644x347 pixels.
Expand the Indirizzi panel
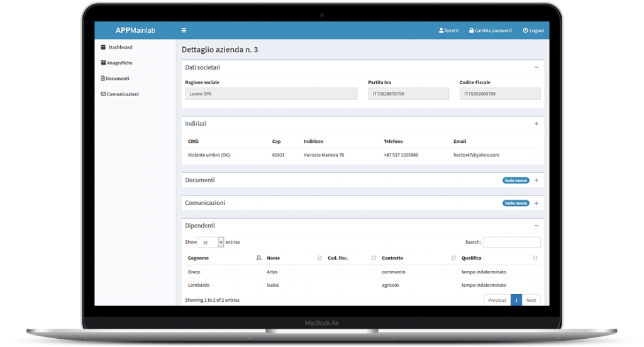(536, 124)
